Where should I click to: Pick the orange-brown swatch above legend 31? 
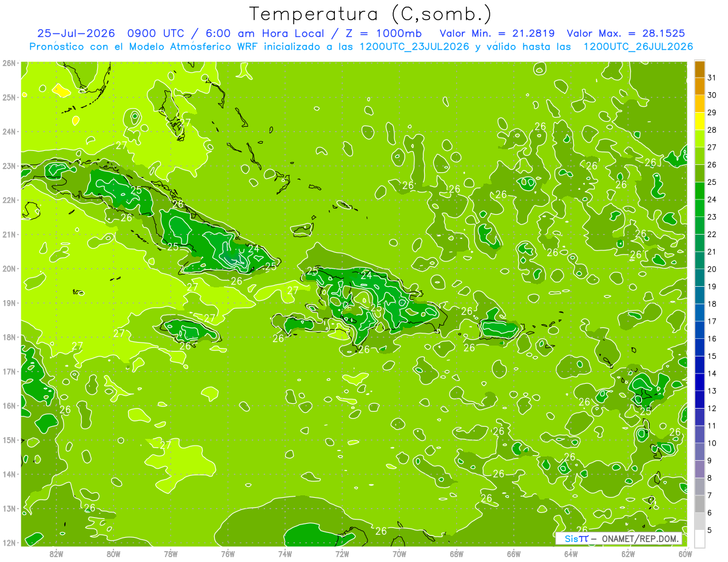pos(699,69)
